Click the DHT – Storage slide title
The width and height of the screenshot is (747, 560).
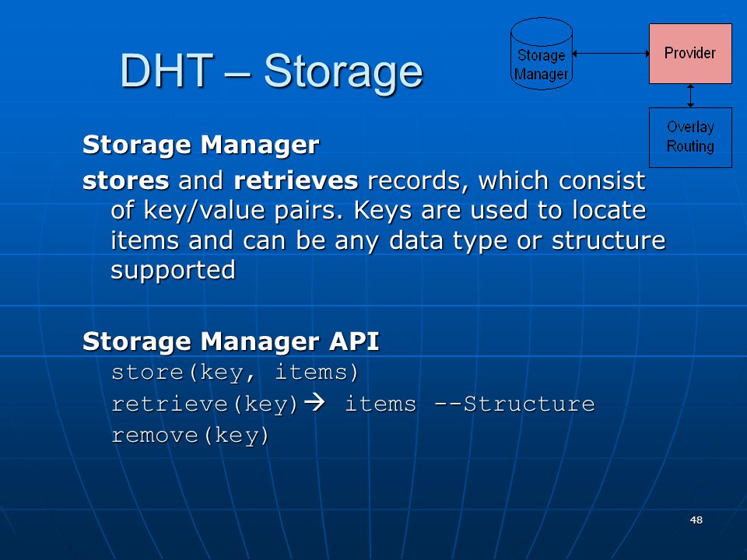point(271,72)
